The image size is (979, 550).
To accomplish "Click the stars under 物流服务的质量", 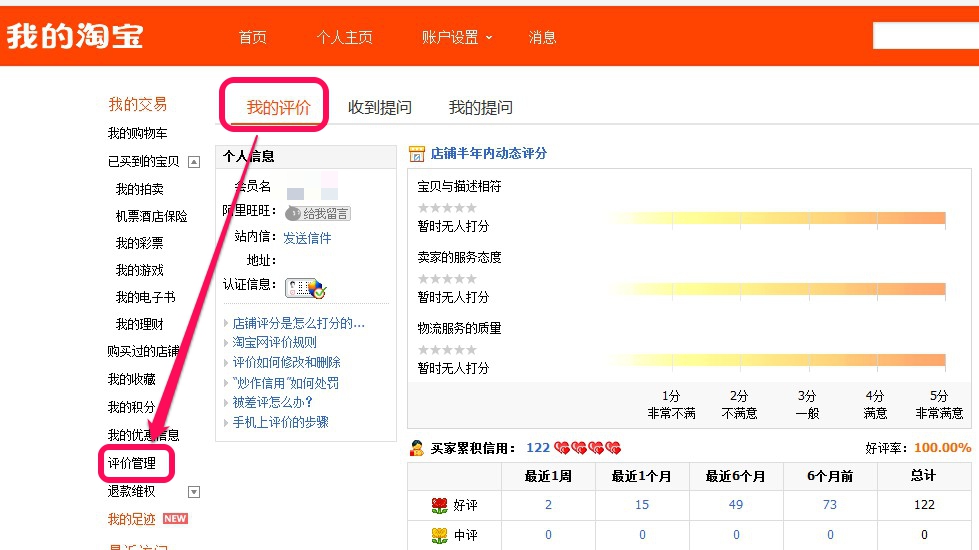I will click(x=447, y=350).
